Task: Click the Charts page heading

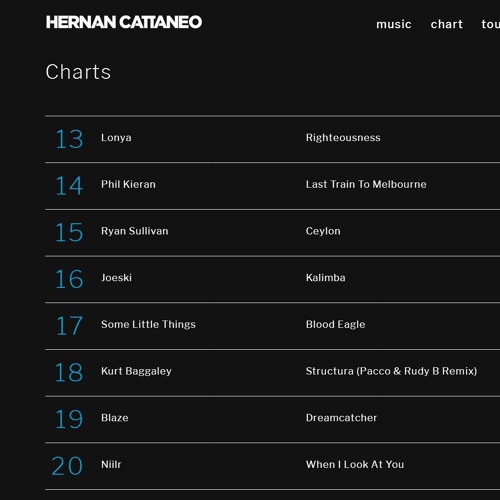Action: 78,72
